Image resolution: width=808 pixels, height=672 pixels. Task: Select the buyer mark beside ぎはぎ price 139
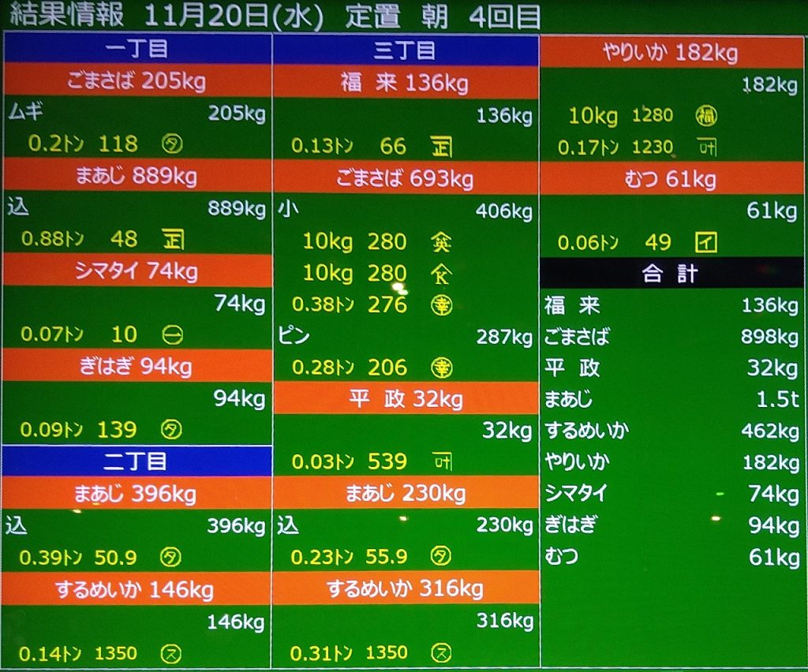tap(172, 430)
